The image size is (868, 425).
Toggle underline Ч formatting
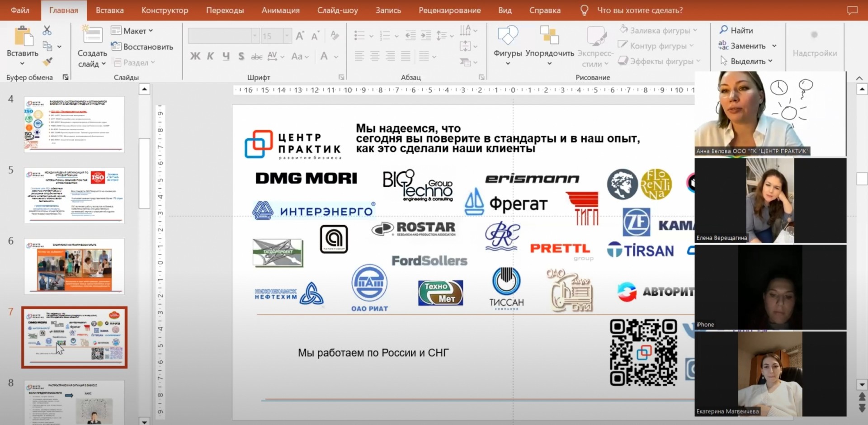[x=226, y=57]
